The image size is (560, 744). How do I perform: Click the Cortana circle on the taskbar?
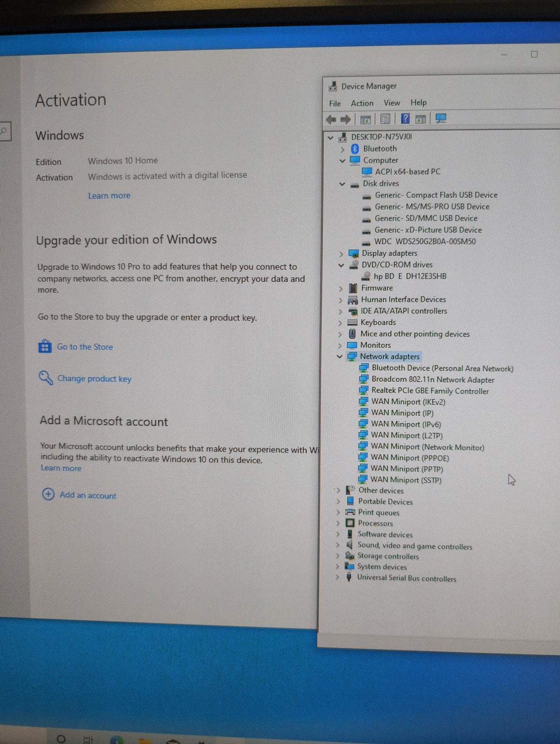click(61, 738)
